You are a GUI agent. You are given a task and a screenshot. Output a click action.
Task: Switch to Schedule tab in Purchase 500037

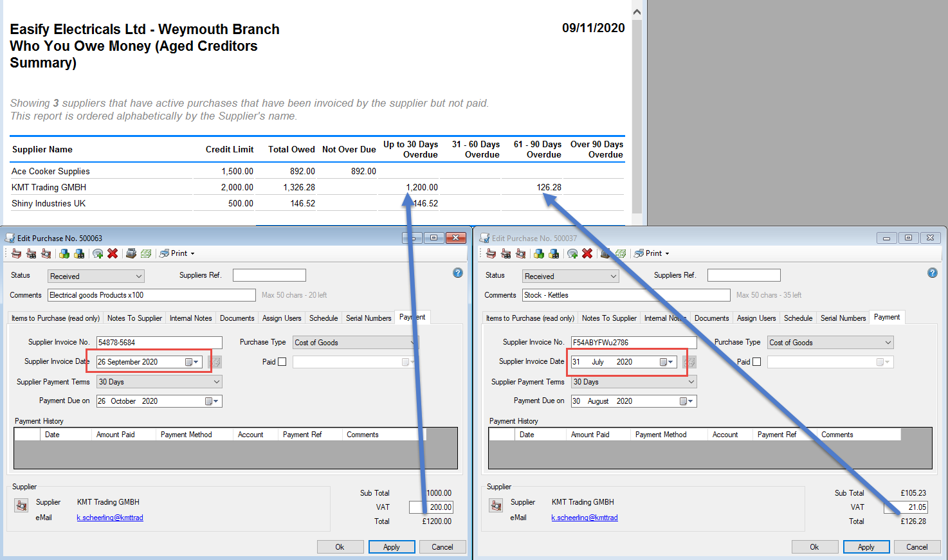click(x=798, y=318)
